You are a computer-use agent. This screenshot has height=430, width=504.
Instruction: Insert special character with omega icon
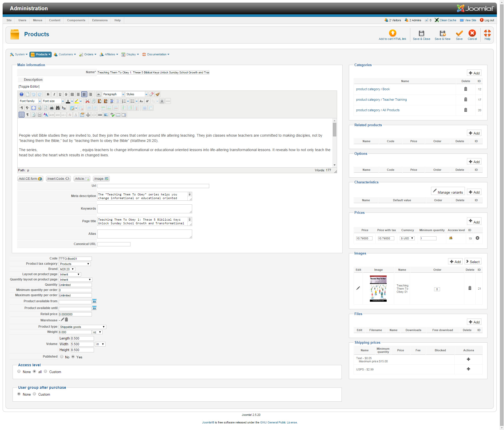(162, 101)
